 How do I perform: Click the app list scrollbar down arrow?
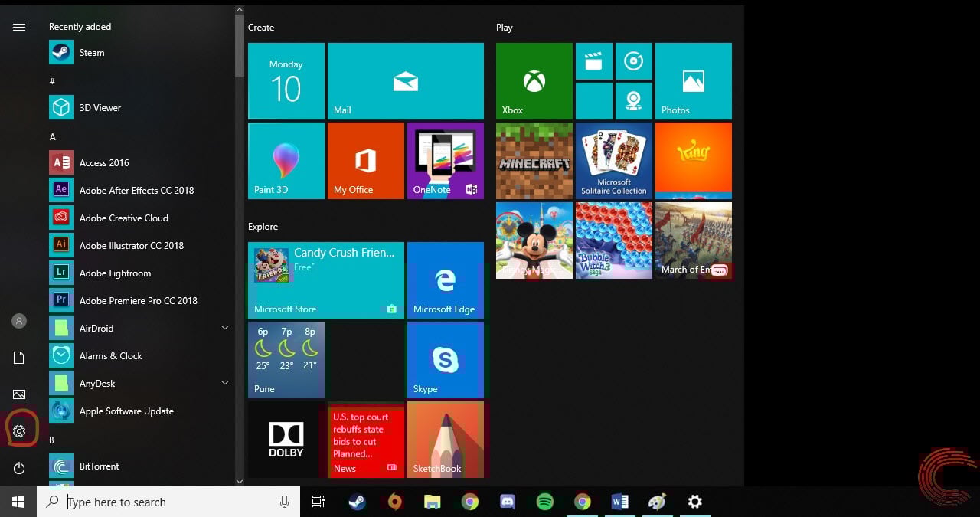coord(240,481)
